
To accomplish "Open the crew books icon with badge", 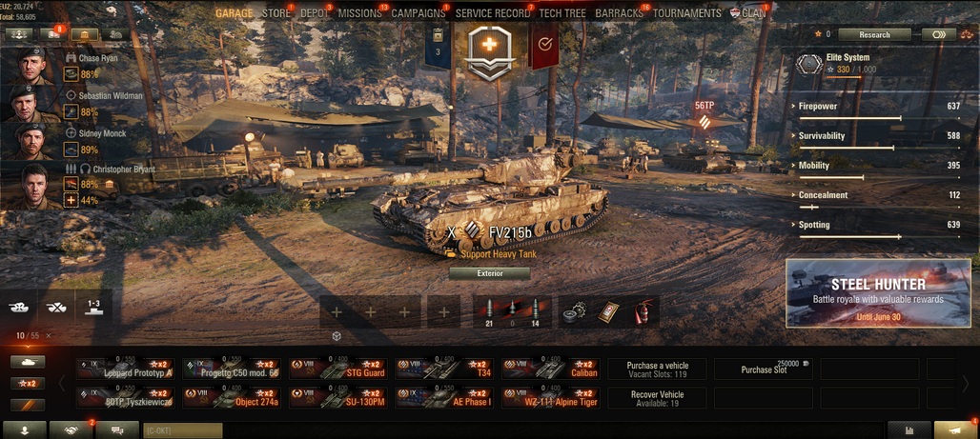I will pyautogui.click(x=53, y=35).
